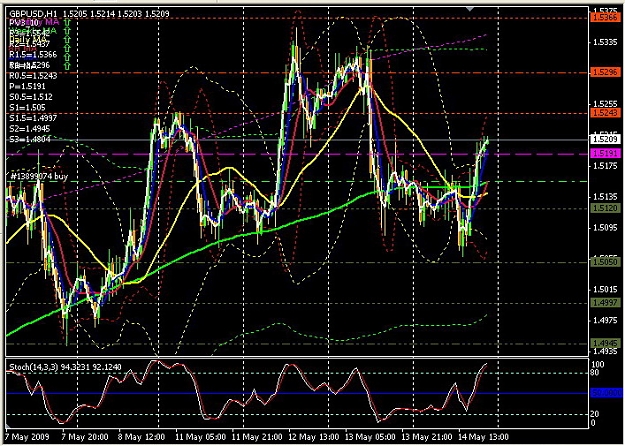Select the R0.5=1.5243 pivot label
625x446 pixels.
point(33,76)
